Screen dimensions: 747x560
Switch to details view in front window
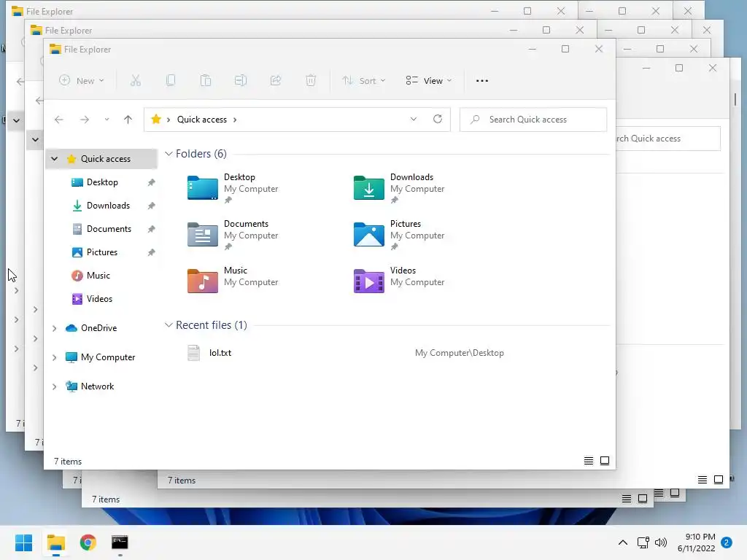point(589,461)
